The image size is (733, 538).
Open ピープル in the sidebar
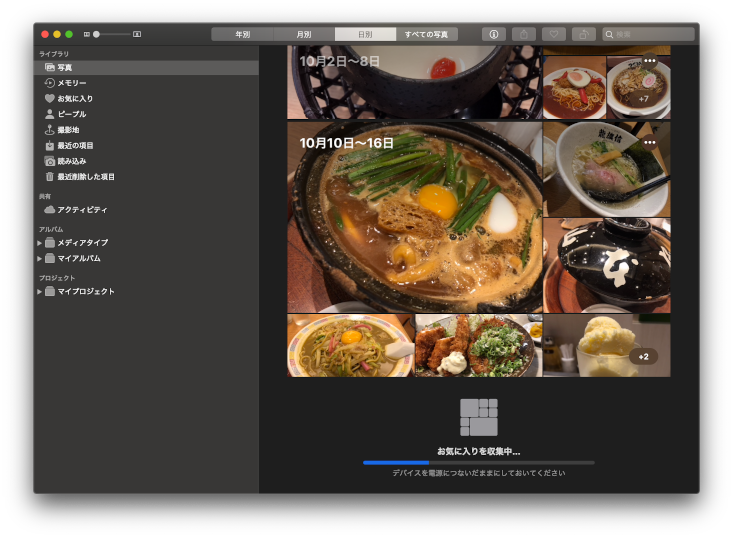point(146,114)
